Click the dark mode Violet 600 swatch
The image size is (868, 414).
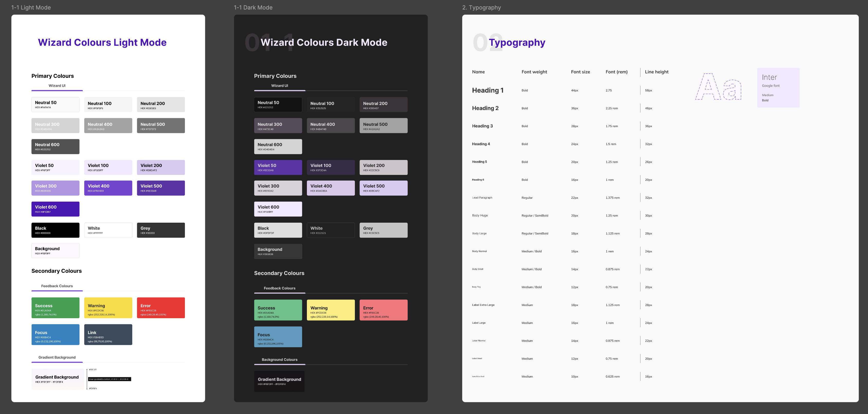pos(278,209)
